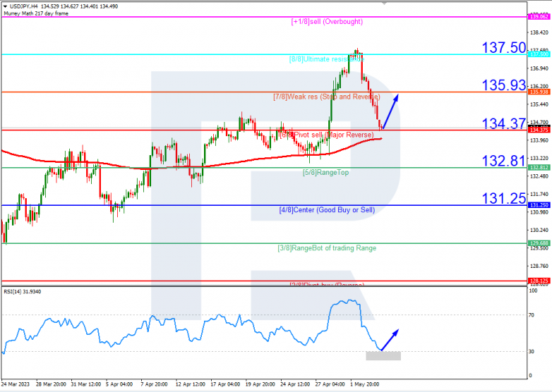Click the large 134.37 level annotation
The image size is (552, 392).
(503, 123)
